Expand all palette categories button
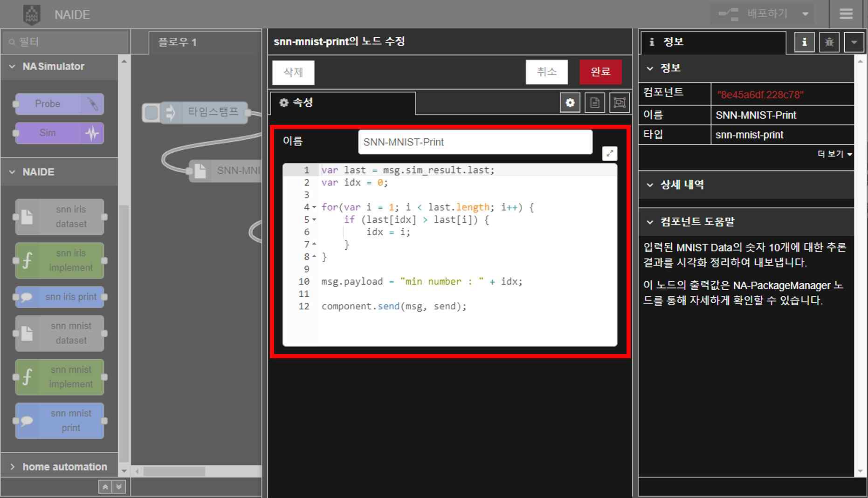The width and height of the screenshot is (868, 498). pyautogui.click(x=119, y=487)
